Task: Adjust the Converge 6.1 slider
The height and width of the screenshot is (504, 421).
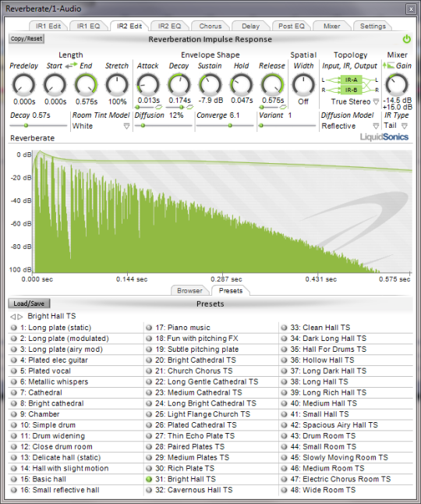Action: [x=225, y=126]
